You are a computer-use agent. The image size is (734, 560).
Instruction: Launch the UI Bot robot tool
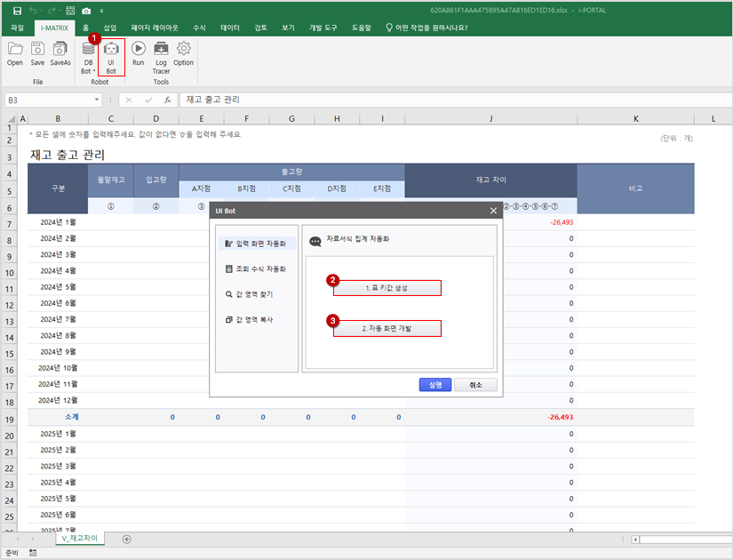click(x=111, y=55)
